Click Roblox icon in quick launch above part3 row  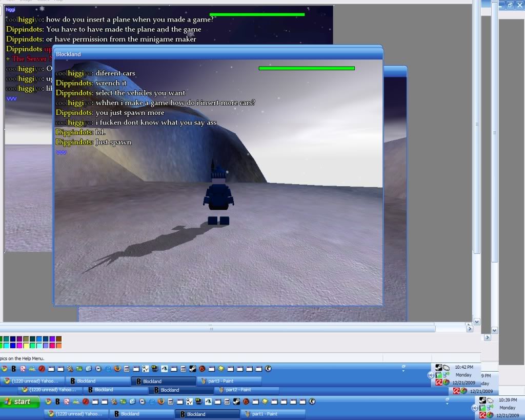point(23,369)
